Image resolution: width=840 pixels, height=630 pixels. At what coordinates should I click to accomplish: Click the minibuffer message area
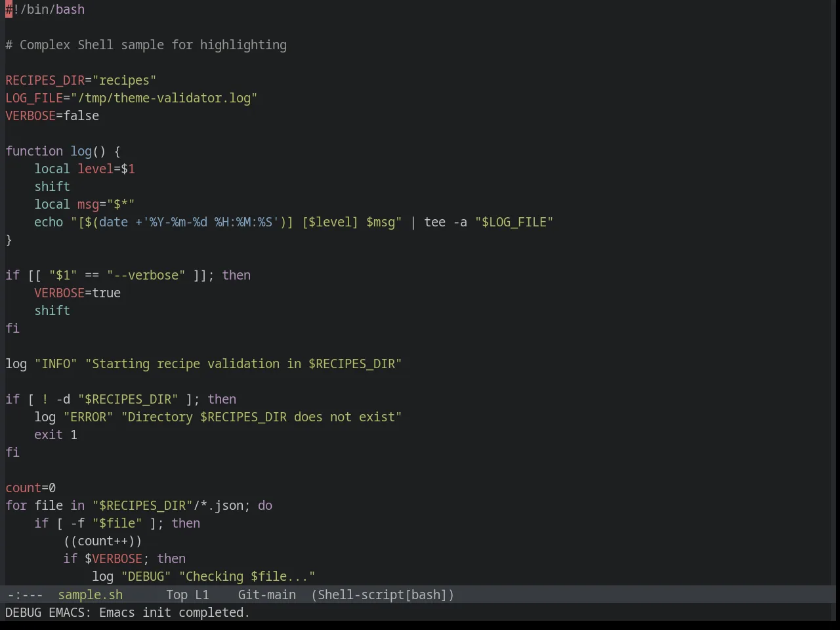(420, 612)
